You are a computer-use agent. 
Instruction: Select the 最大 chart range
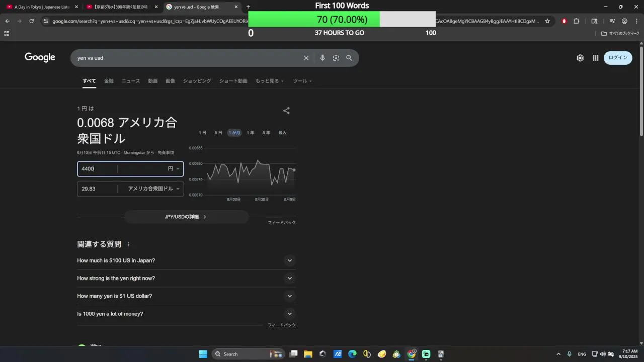[282, 133]
